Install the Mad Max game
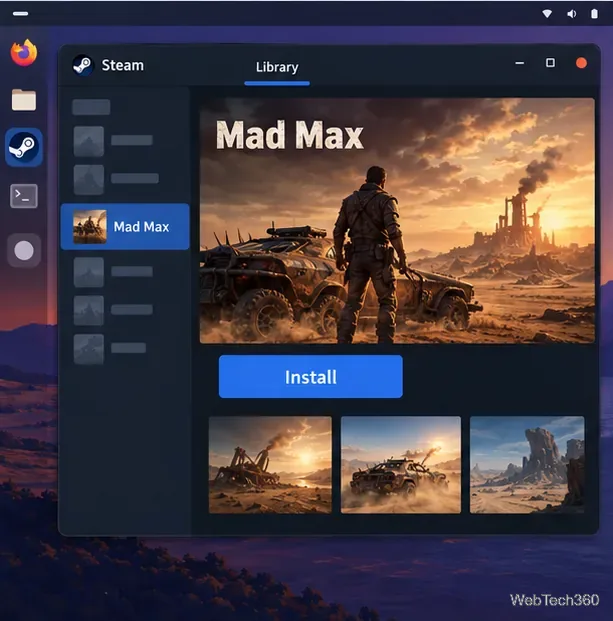The height and width of the screenshot is (621, 613). click(x=310, y=377)
